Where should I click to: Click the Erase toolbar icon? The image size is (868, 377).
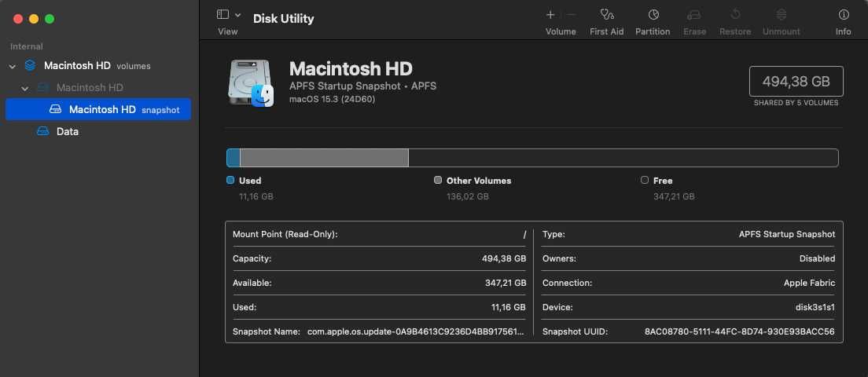click(x=694, y=15)
